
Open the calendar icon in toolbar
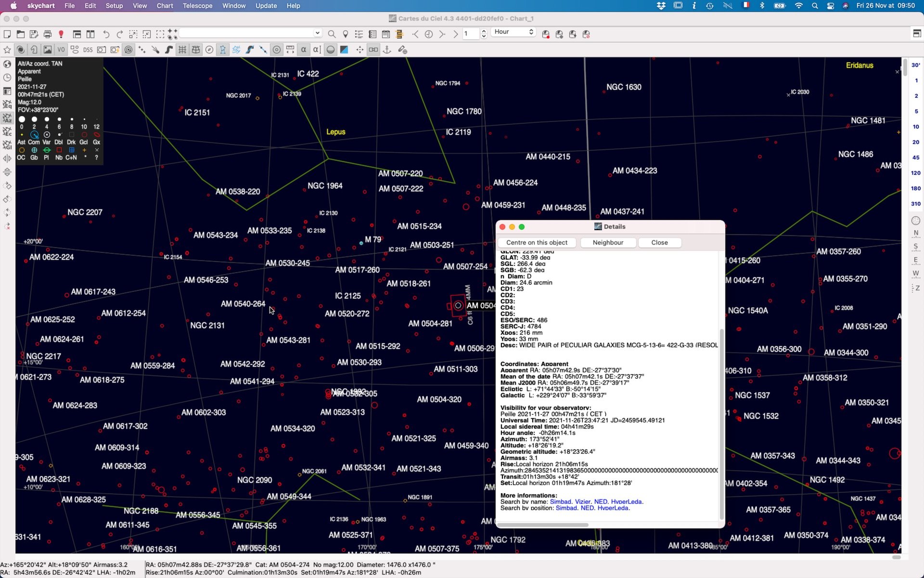[x=385, y=34]
